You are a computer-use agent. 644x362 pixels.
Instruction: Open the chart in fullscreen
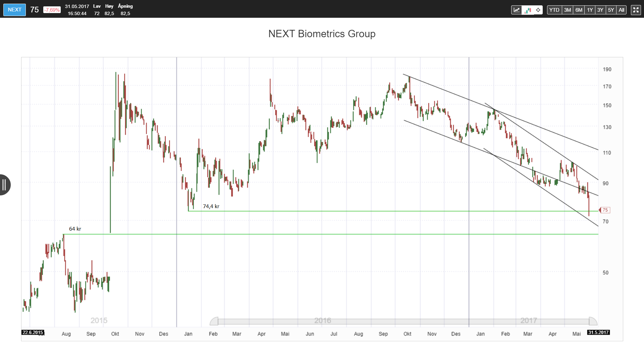pos(636,10)
